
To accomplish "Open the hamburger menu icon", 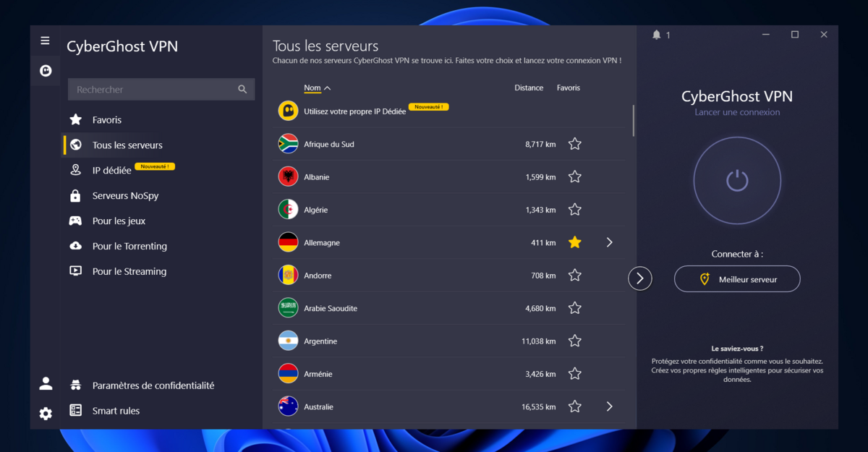I will (45, 41).
